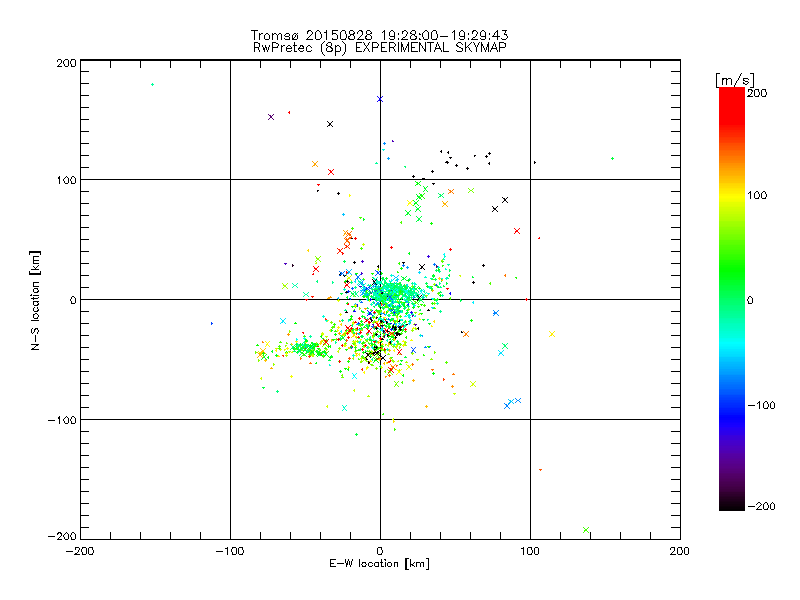Click the "200" label on the E-W axis
Viewport: 800px width, 600px height.
[x=680, y=551]
